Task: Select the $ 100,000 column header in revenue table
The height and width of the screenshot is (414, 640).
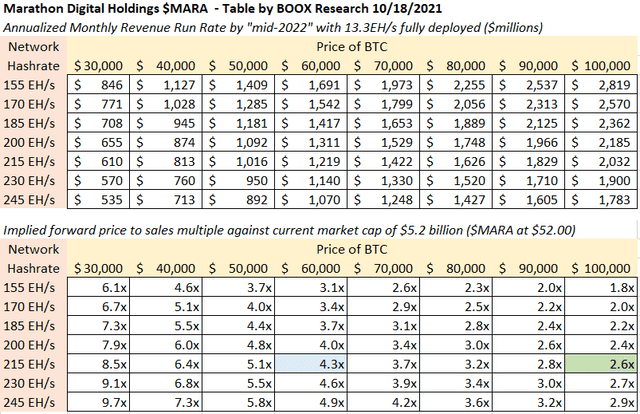Action: 601,66
